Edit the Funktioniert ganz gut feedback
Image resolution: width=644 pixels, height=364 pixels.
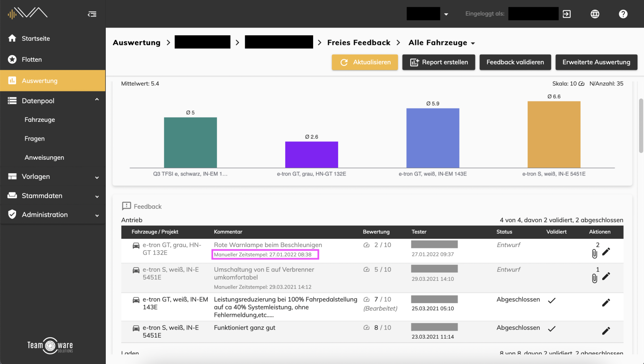pyautogui.click(x=606, y=331)
